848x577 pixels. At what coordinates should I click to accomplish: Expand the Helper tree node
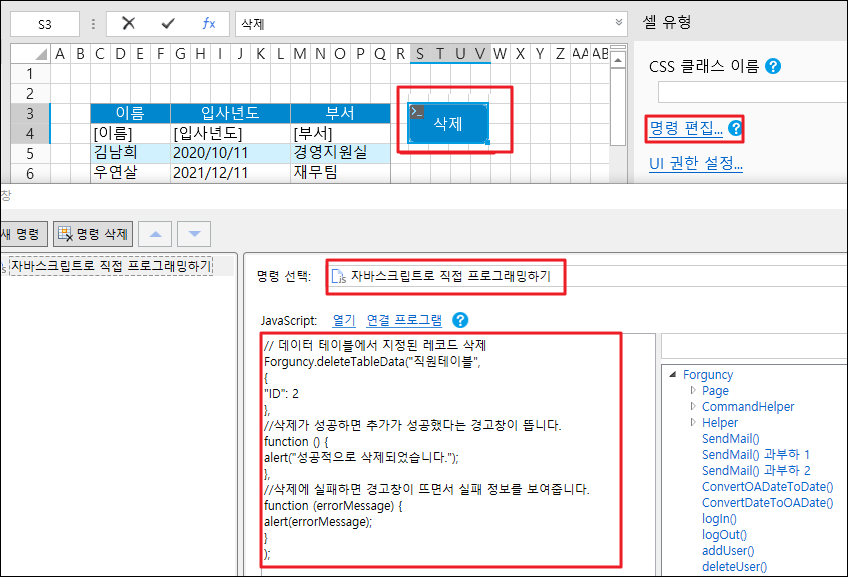[693, 423]
